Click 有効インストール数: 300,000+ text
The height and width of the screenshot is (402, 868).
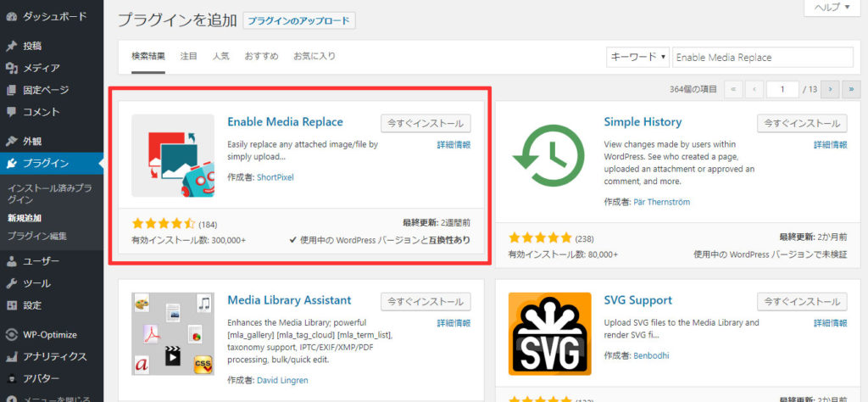coord(189,240)
